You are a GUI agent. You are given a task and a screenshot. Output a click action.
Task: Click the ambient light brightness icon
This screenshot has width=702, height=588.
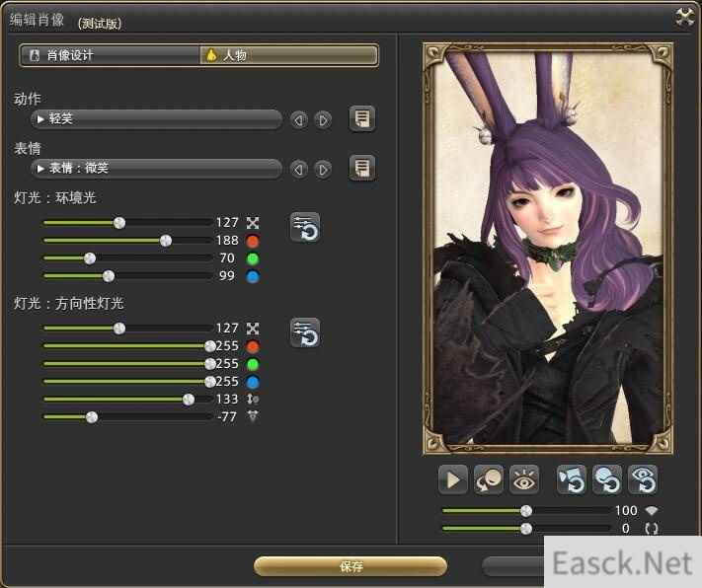(253, 223)
